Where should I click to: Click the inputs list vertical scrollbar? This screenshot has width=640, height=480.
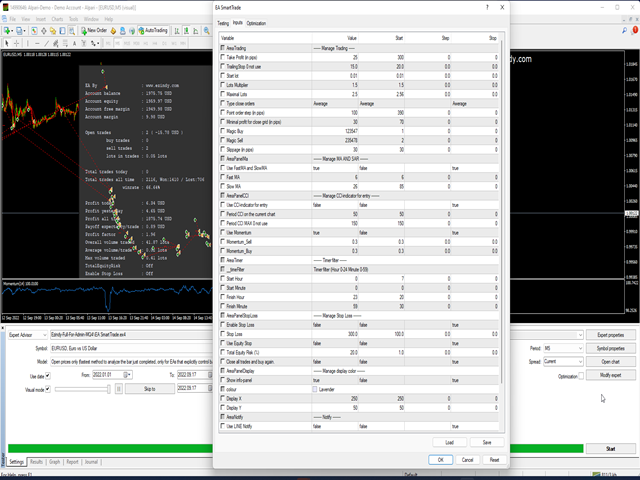(502, 212)
